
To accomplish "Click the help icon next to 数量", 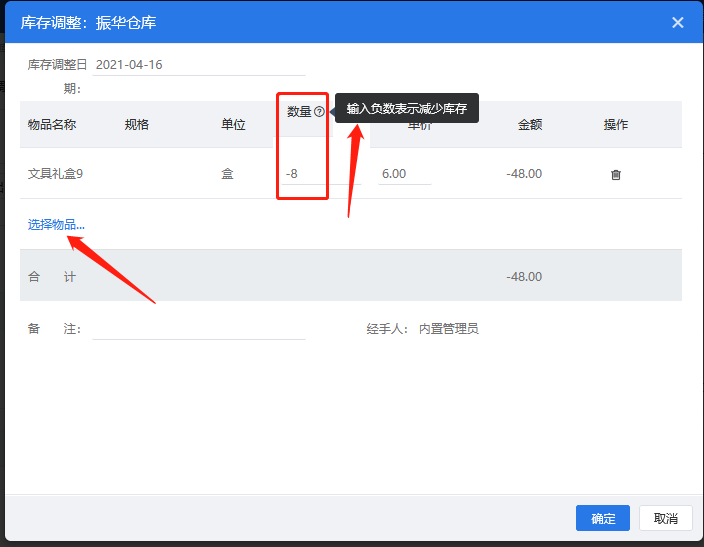I will click(319, 111).
